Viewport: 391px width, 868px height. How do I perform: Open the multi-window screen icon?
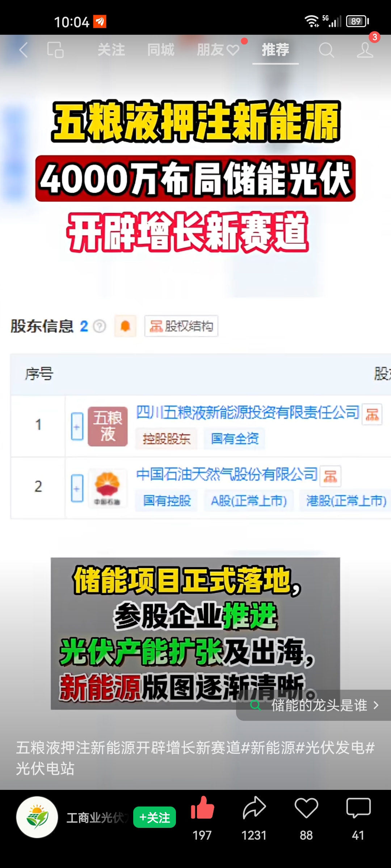55,50
